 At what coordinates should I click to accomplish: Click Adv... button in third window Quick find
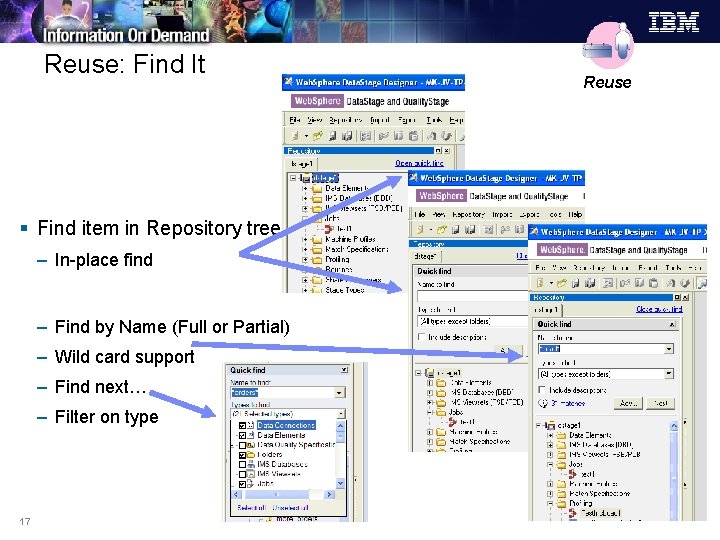point(628,403)
